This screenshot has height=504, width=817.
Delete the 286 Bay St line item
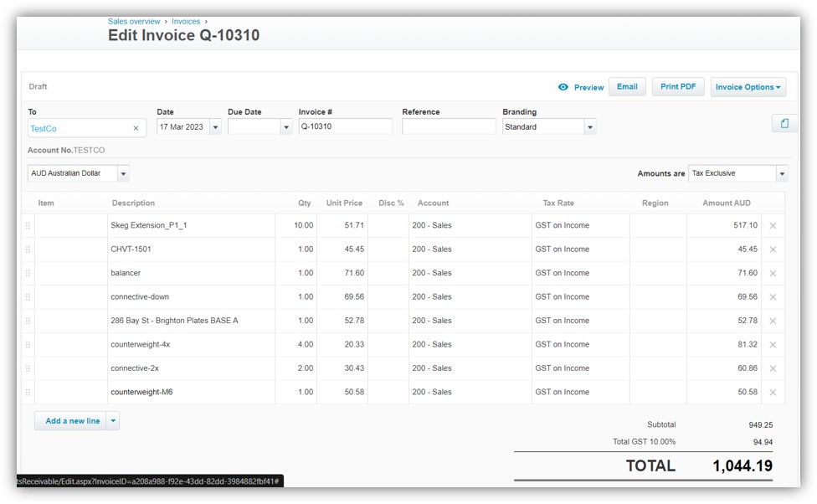[x=773, y=320]
